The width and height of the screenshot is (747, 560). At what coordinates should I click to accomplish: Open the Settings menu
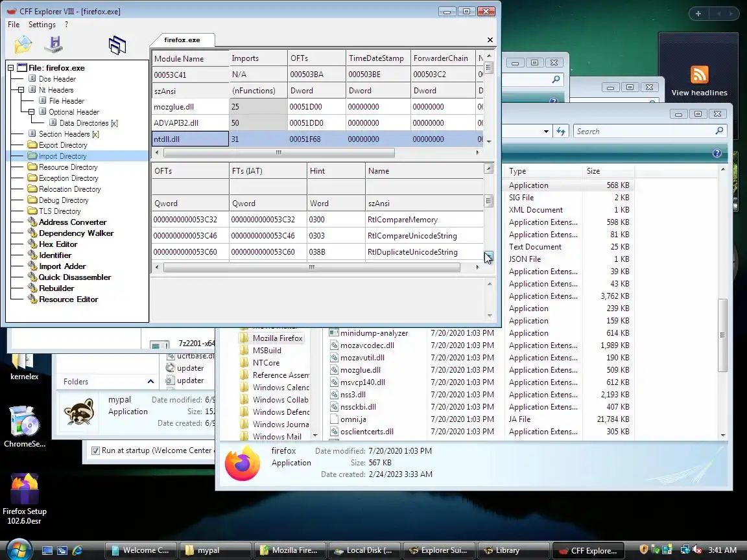42,24
